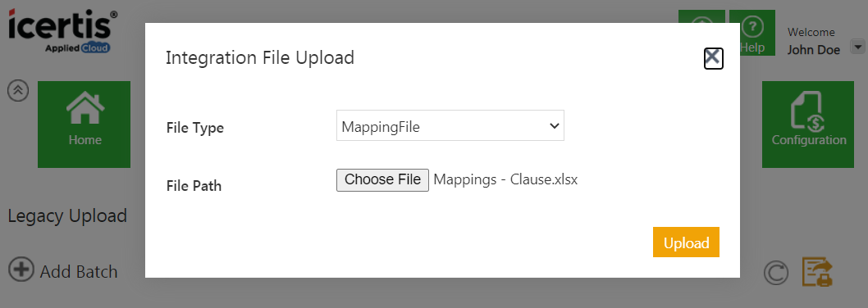Click the selected file name Mappings - Clause.xlsx

click(x=505, y=179)
